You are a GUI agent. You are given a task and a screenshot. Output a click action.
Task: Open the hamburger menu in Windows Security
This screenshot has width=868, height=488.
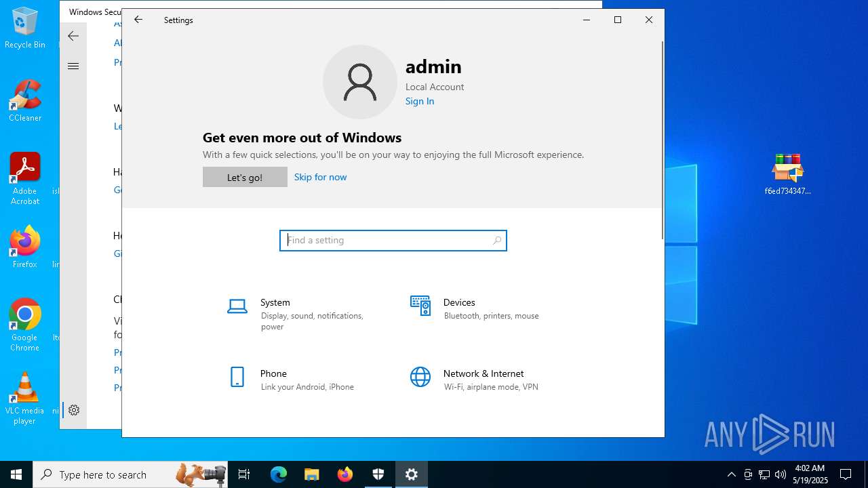coord(73,66)
